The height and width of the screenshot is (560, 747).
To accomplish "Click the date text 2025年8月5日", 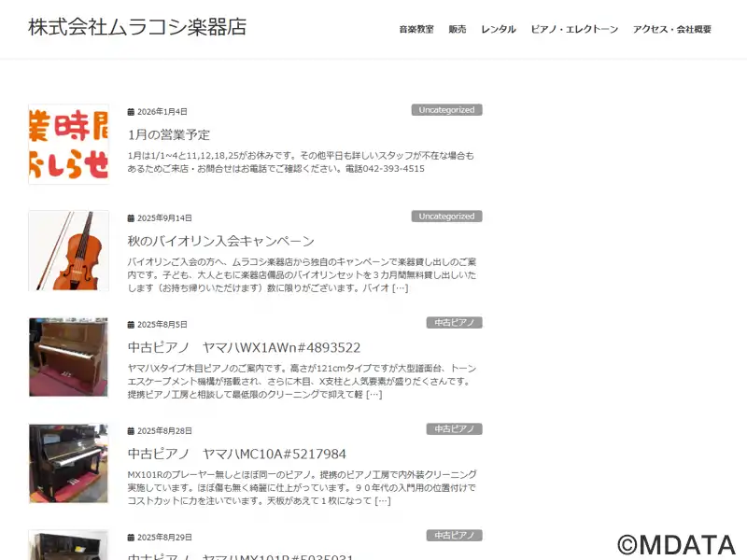I will coord(162,325).
